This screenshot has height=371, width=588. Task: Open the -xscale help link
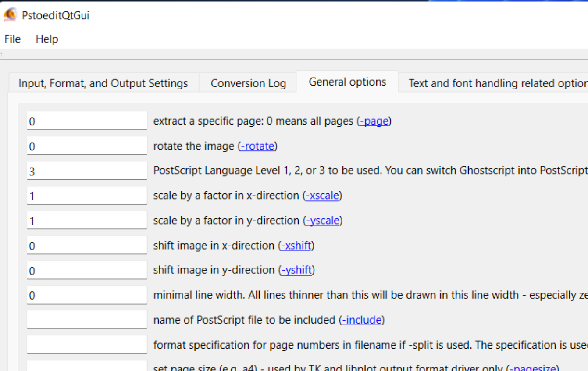(322, 195)
